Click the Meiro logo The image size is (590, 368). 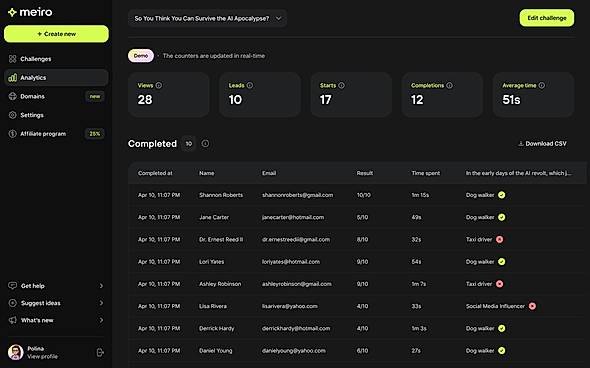(x=30, y=12)
